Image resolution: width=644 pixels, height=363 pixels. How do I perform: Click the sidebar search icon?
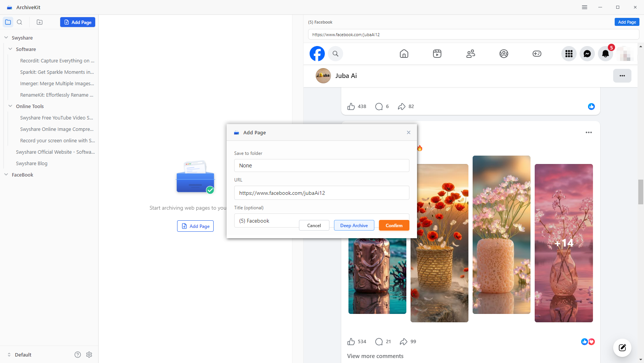click(19, 22)
